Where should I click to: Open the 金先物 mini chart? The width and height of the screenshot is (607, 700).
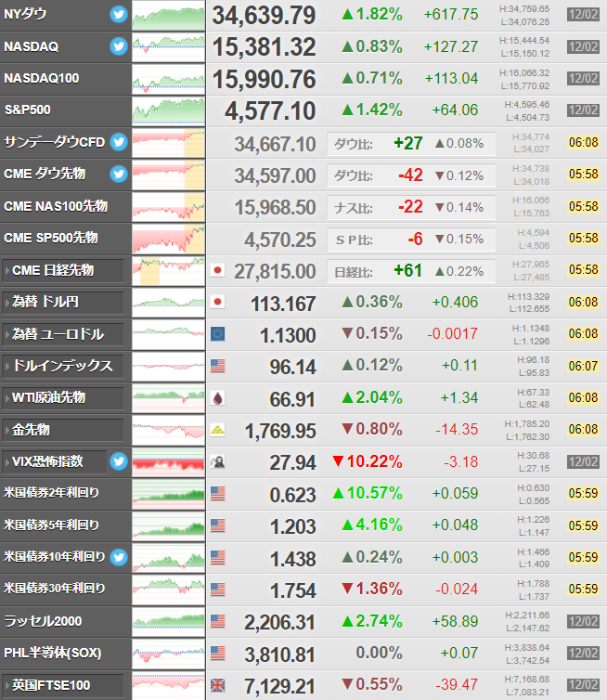168,431
